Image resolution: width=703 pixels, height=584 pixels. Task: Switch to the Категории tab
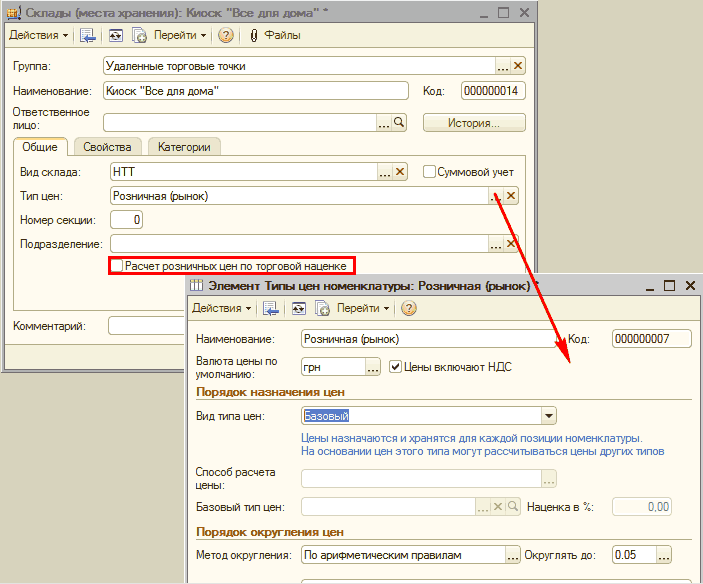click(x=183, y=147)
